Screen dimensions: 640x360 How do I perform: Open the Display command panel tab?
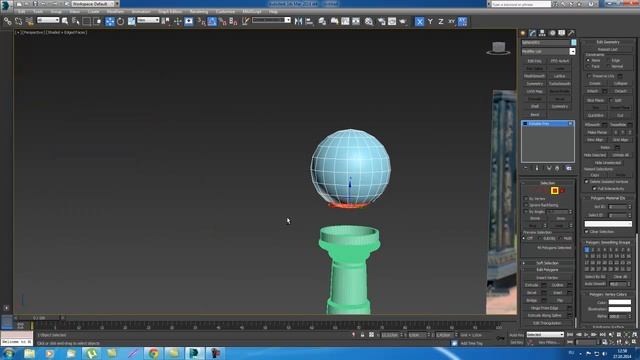tap(562, 33)
